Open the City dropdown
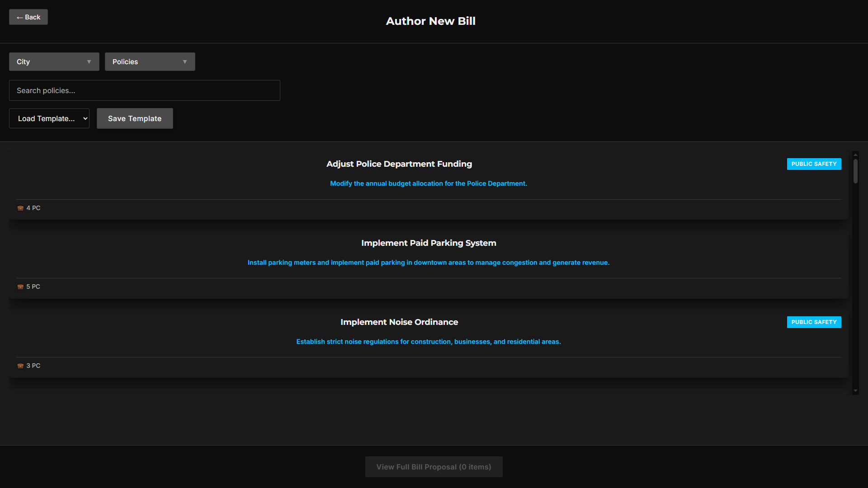Viewport: 868px width, 488px height. [54, 62]
